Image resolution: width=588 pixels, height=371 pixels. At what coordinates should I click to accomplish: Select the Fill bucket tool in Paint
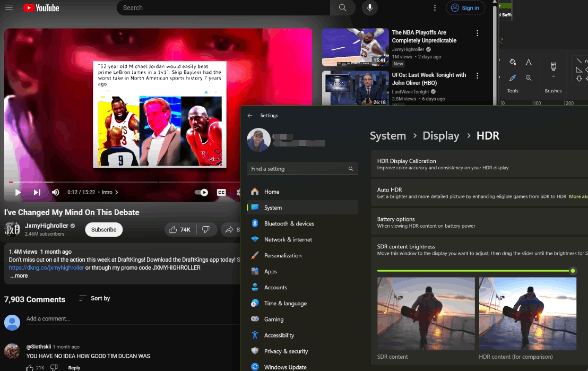tap(513, 62)
